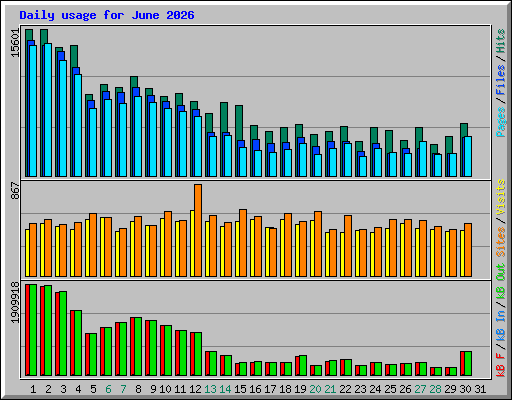Select day label 4 on the x-axis
Viewport: 512px width, 400px height.
click(78, 389)
